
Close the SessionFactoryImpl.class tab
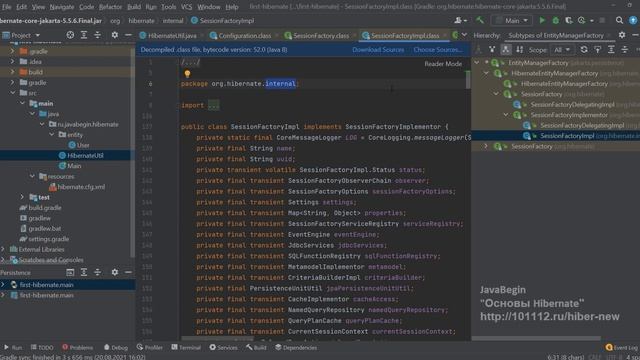[x=445, y=36]
